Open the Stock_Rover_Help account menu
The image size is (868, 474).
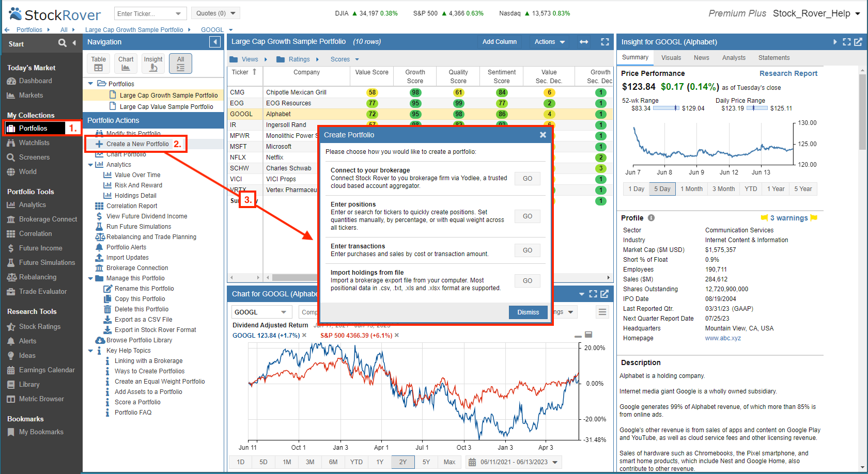(816, 13)
